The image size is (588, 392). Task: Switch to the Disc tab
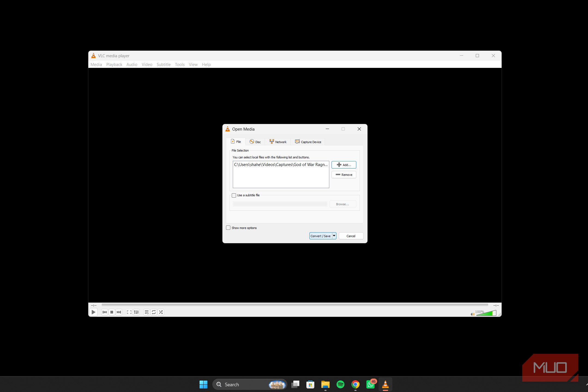255,142
